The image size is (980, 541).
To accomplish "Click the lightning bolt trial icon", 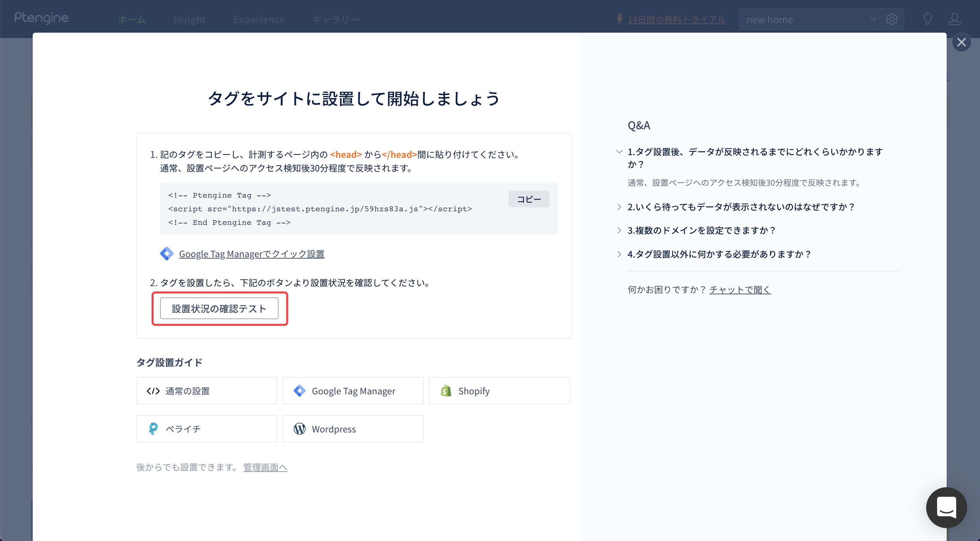I will click(620, 19).
